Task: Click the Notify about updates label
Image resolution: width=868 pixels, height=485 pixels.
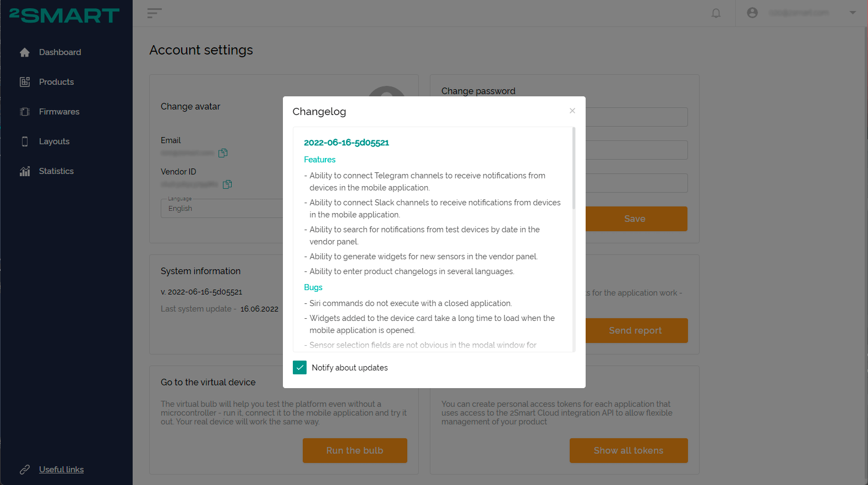Action: [x=350, y=368]
